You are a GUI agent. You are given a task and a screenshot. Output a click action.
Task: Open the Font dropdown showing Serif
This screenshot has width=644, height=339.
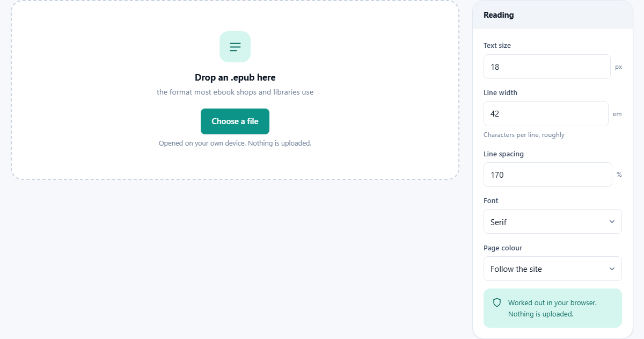pos(553,221)
